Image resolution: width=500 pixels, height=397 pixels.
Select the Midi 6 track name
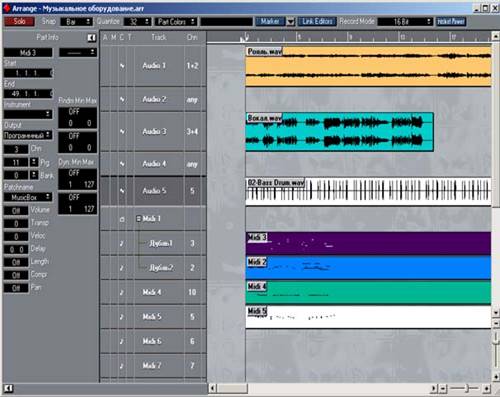[x=152, y=341]
